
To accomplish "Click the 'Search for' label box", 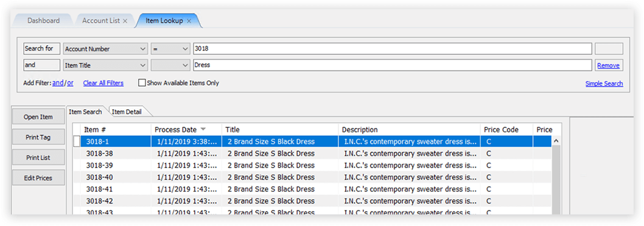I will click(41, 49).
